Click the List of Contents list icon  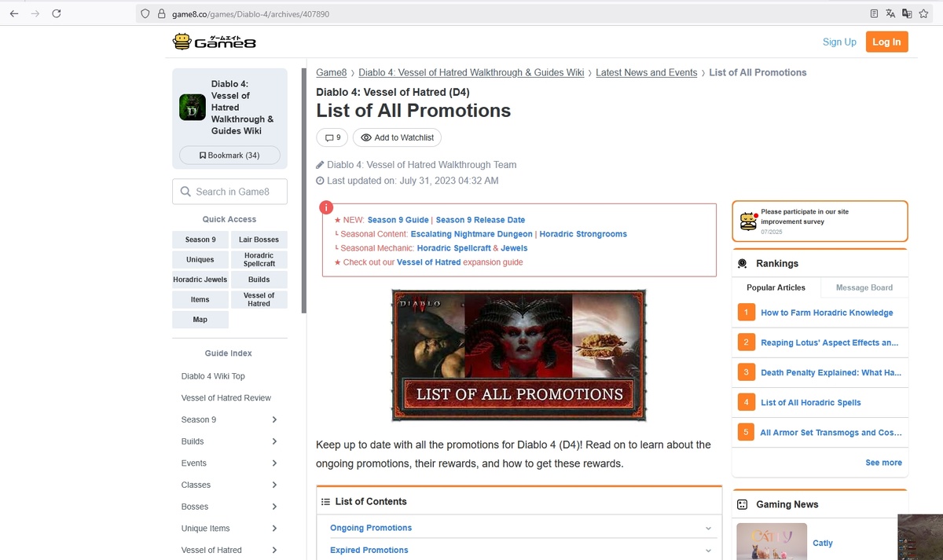coord(325,502)
